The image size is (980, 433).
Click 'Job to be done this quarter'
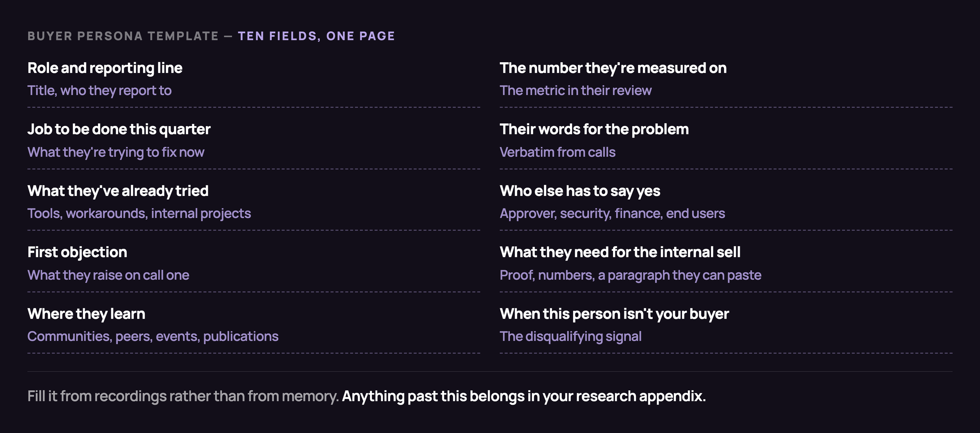tap(119, 130)
